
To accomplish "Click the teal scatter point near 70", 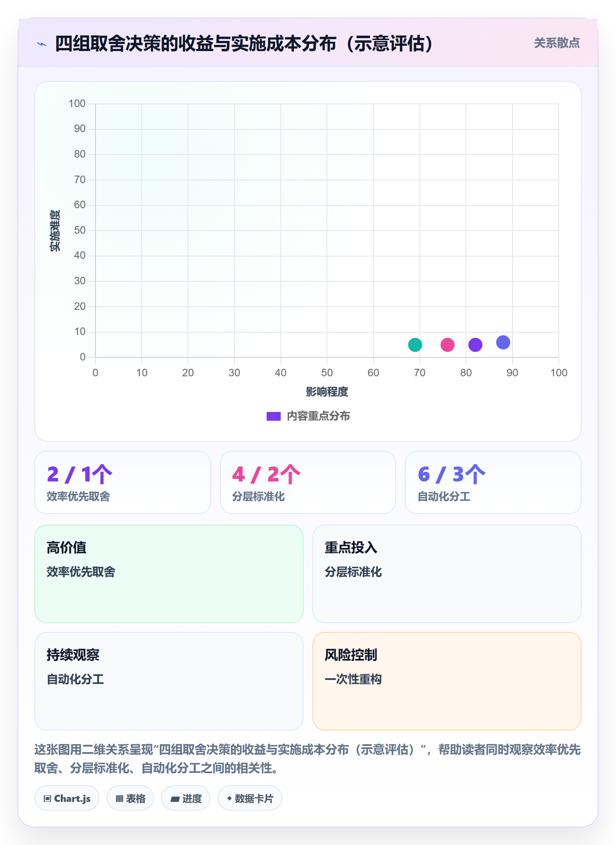I will click(415, 345).
